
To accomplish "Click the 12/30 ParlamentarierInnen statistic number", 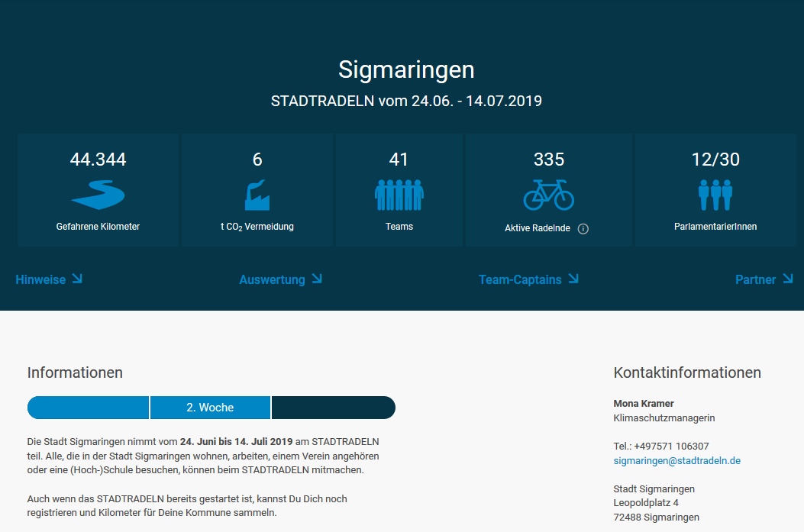I will tap(715, 160).
